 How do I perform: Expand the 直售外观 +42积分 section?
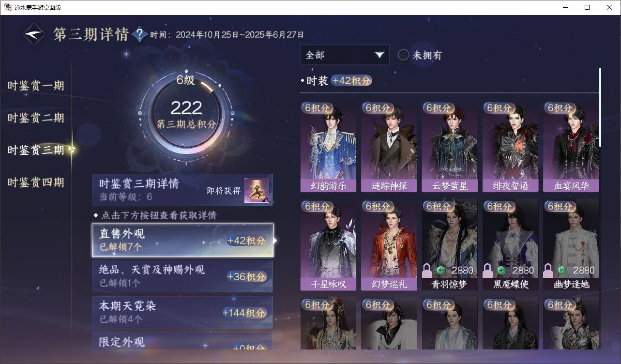pos(182,240)
